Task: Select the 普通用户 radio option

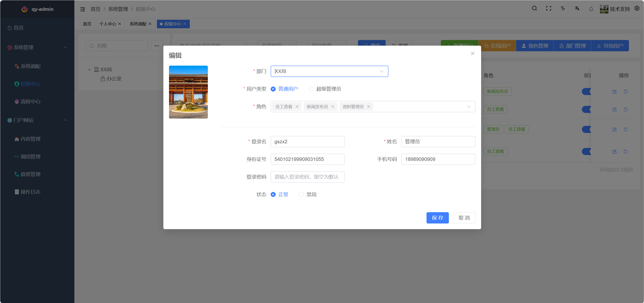Action: [x=273, y=89]
